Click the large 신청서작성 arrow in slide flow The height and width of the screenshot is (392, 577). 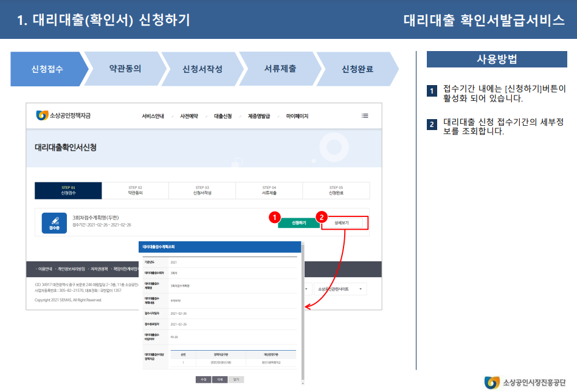coord(202,69)
